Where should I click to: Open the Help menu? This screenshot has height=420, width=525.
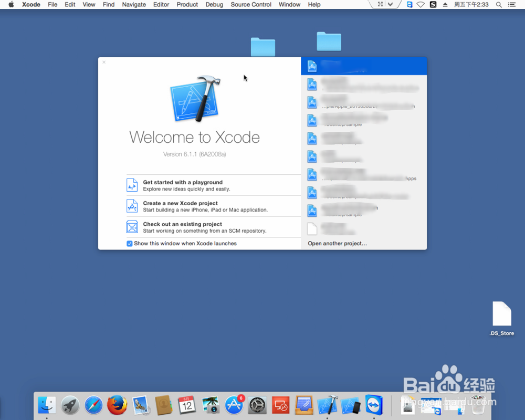314,4
